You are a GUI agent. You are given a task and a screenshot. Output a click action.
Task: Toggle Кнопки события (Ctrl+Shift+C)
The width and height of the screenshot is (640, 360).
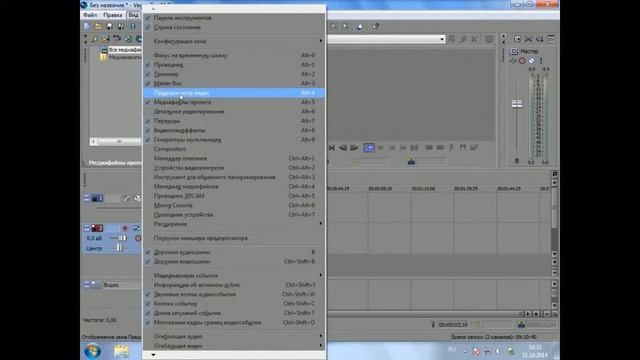(235, 304)
